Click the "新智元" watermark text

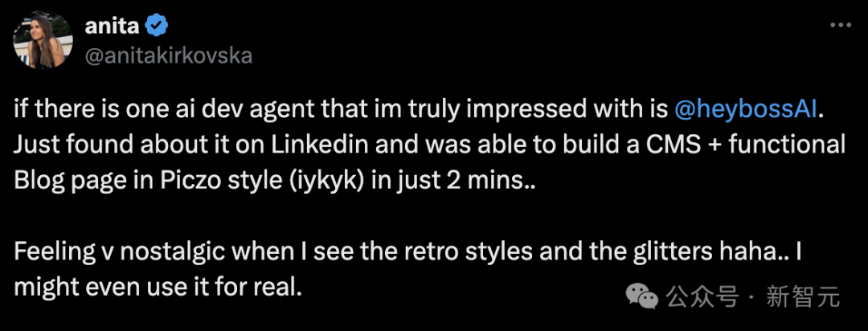pyautogui.click(x=803, y=298)
